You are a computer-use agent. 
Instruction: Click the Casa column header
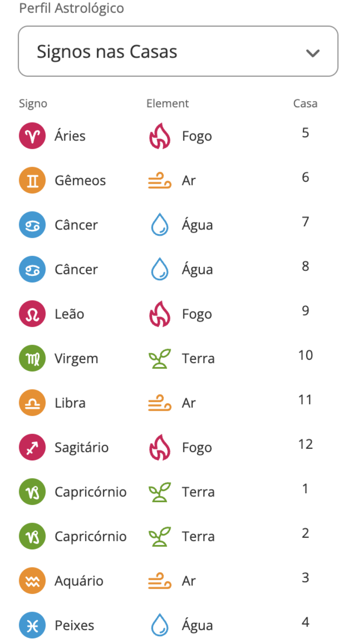(305, 103)
